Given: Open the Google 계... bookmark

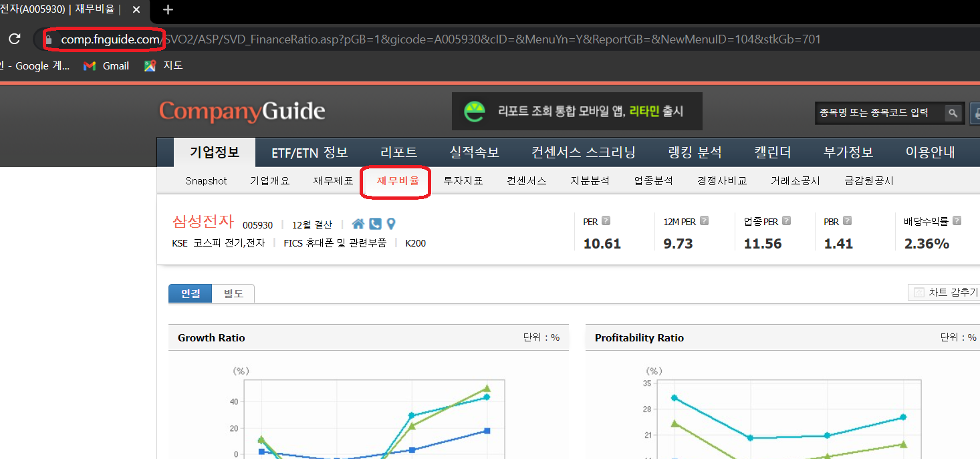Looking at the screenshot, I should pyautogui.click(x=35, y=65).
